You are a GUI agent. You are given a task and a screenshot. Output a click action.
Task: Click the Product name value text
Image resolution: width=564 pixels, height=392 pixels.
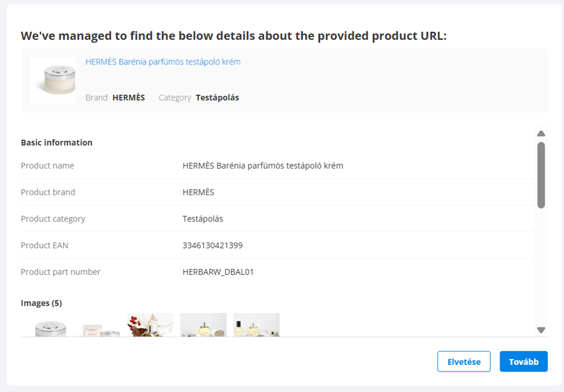point(263,166)
